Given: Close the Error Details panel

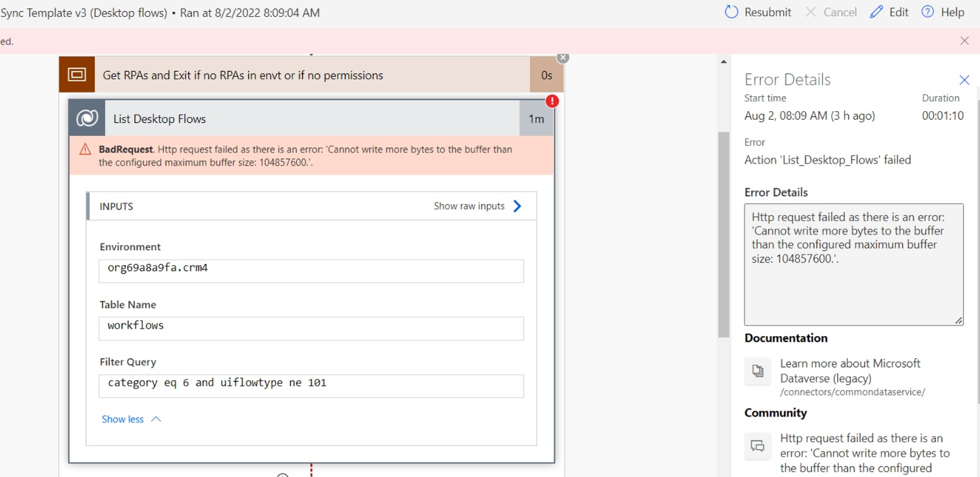Looking at the screenshot, I should (964, 79).
